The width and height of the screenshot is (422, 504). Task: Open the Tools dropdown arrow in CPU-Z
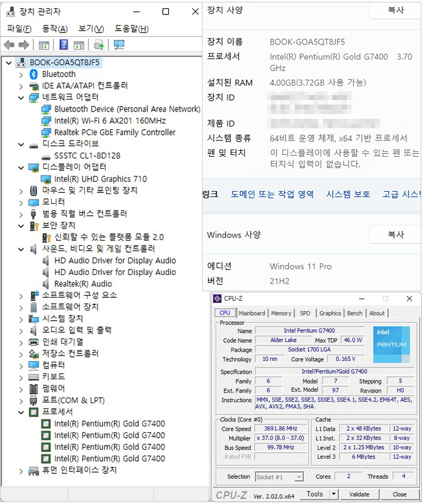[x=334, y=494]
